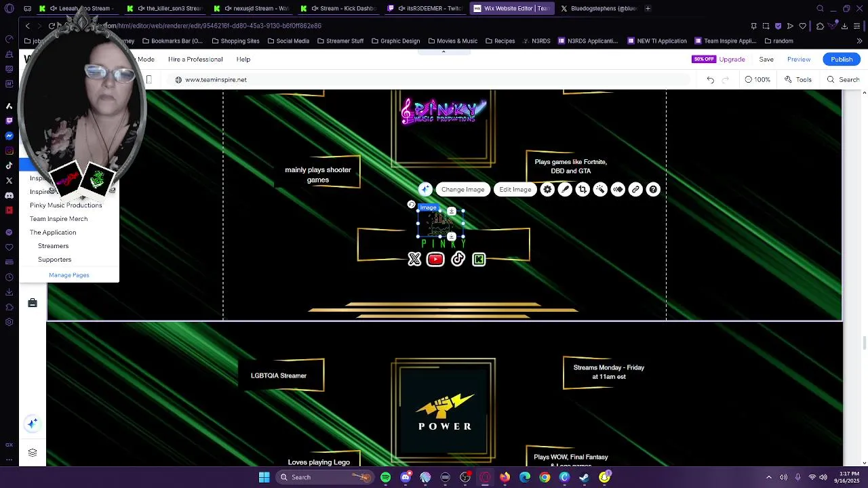Viewport: 868px width, 488px height.
Task: Open Windows Start menu
Action: point(264,477)
